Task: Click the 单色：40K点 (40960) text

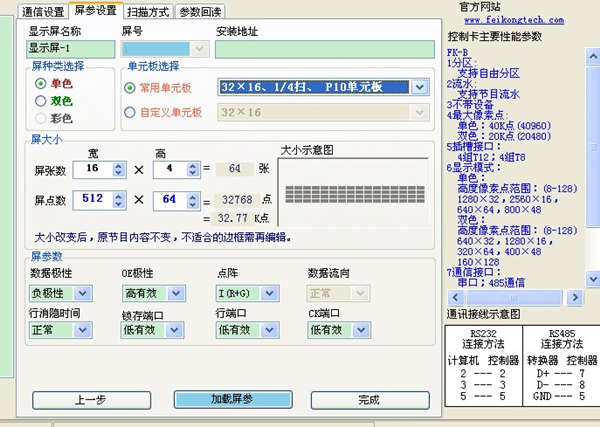Action: pyautogui.click(x=504, y=125)
